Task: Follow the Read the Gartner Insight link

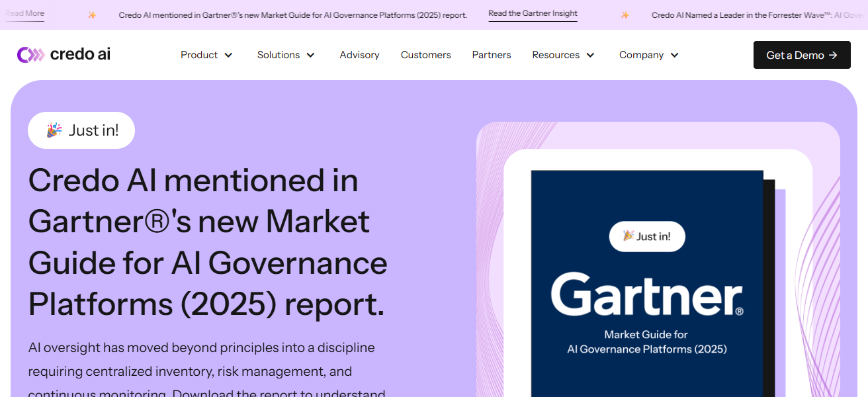Action: [533, 14]
